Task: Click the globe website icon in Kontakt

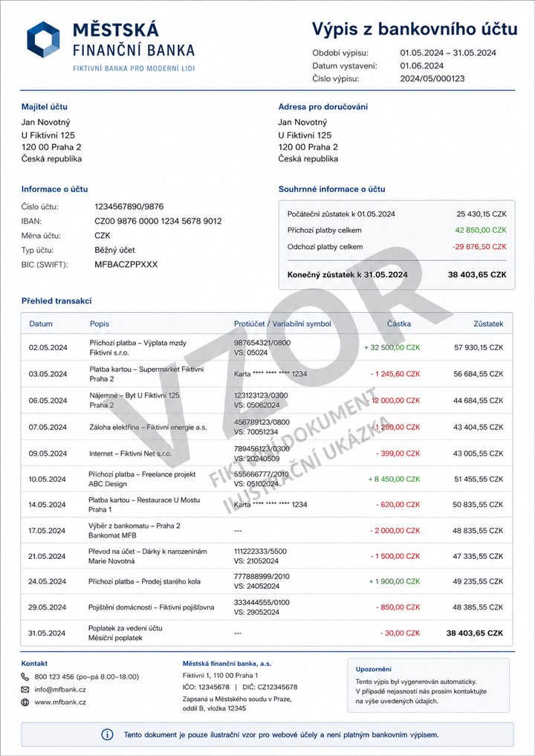Action: (25, 702)
